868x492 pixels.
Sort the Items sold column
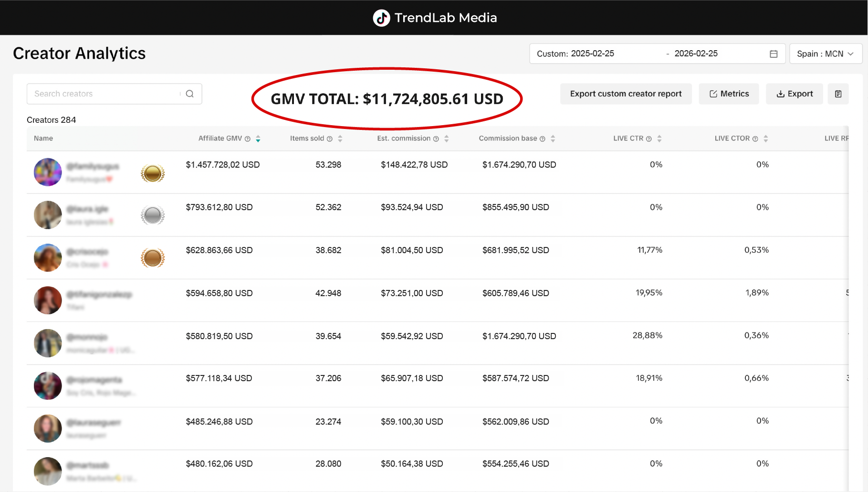click(x=340, y=139)
